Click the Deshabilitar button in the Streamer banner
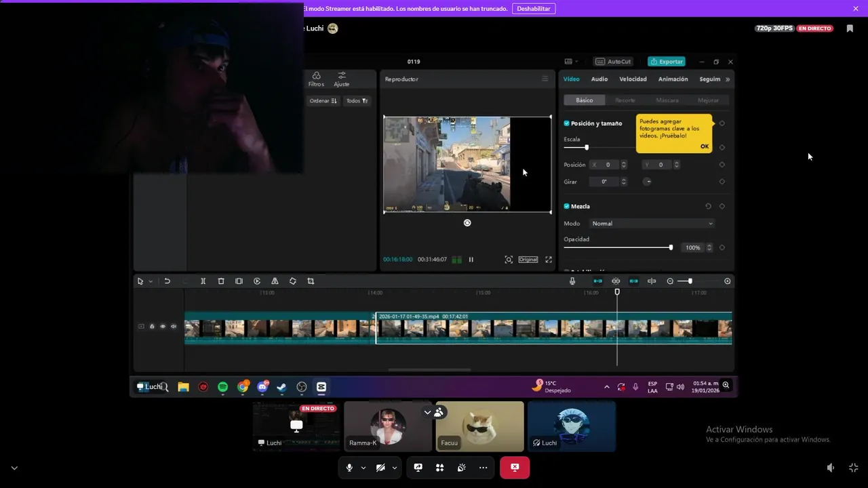The image size is (868, 488). 534,9
